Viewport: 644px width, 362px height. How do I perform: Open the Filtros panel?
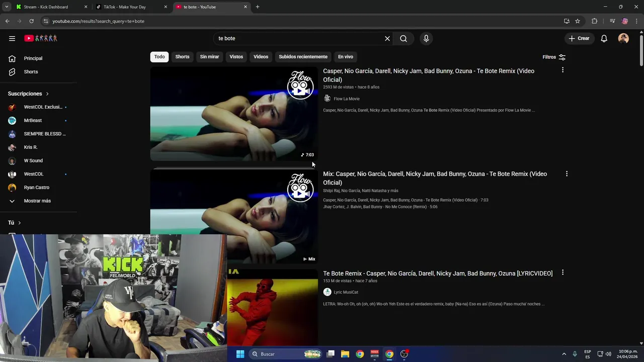[554, 57]
